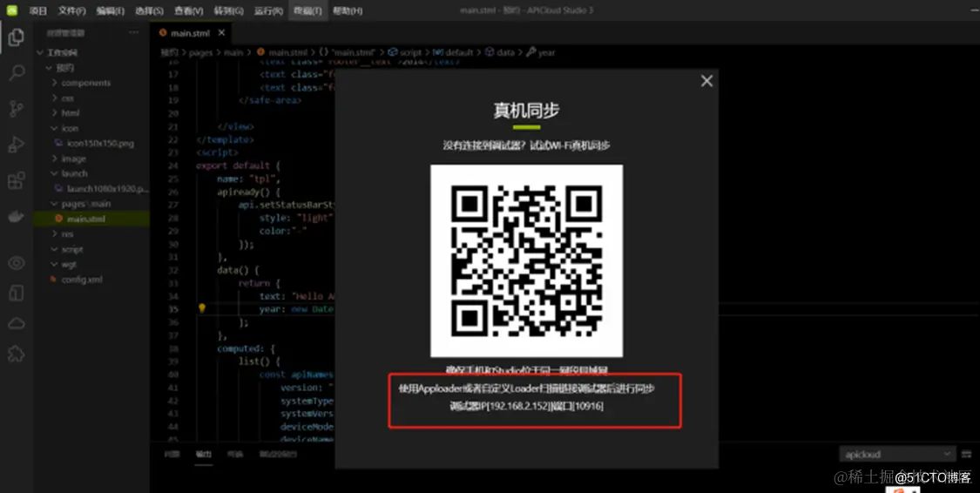Image resolution: width=980 pixels, height=493 pixels.
Task: Open the 转到(G) menu
Action: (229, 10)
